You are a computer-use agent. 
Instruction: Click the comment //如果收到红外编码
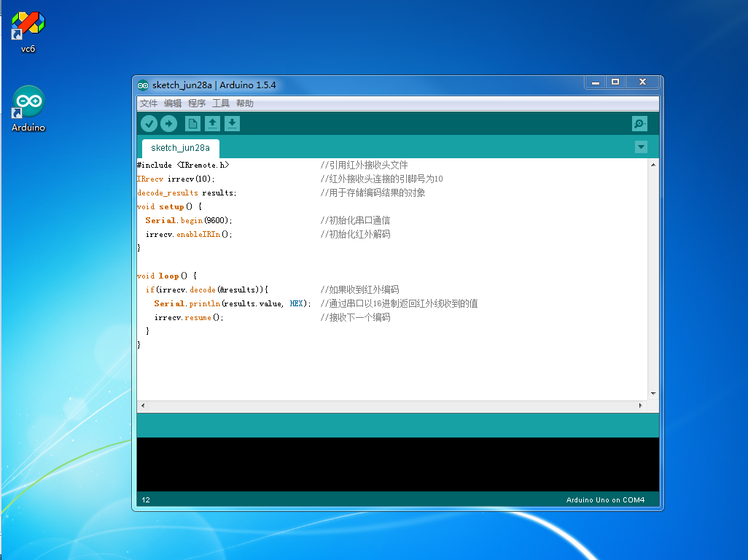359,289
